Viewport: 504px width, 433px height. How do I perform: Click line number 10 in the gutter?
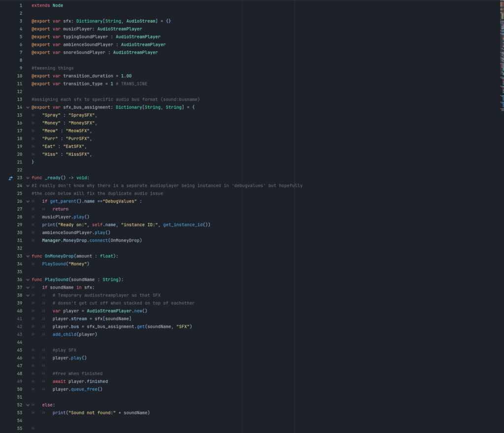[x=20, y=76]
